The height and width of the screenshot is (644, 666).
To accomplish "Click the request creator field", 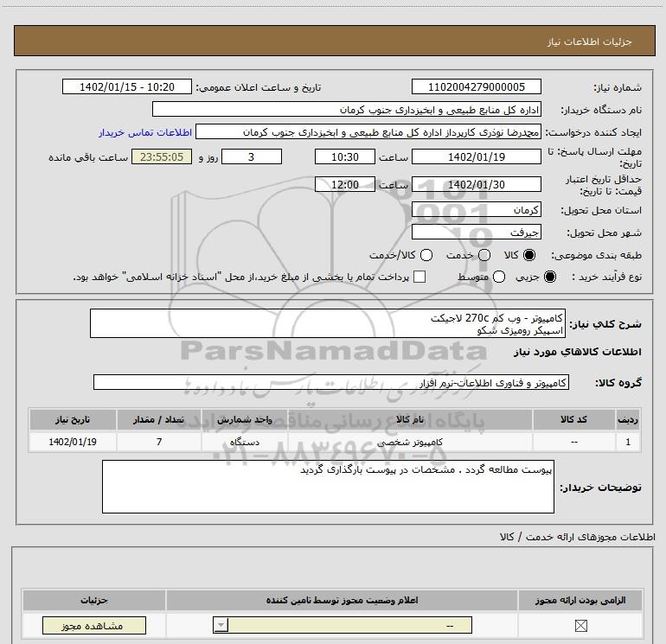I will 368,131.
